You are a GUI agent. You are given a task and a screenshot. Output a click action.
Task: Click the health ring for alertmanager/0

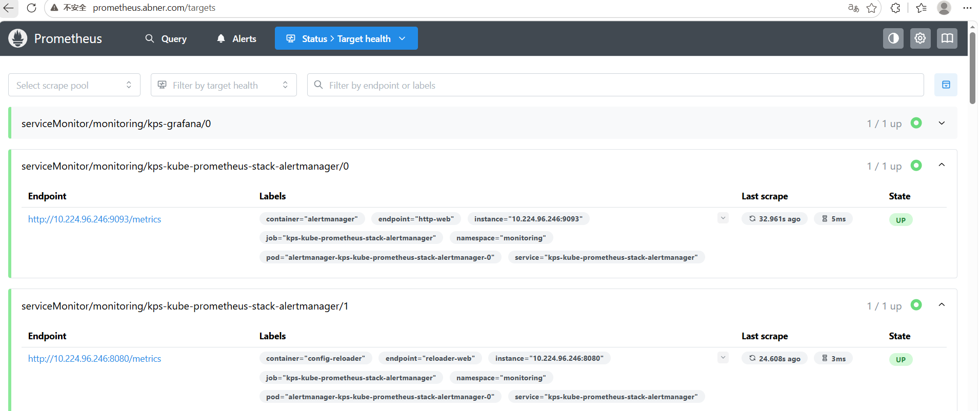(916, 166)
